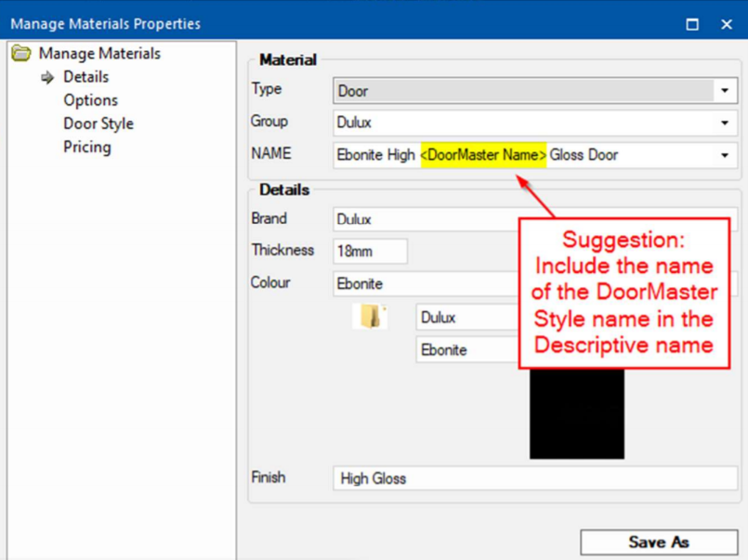Screen dimensions: 748x560
Task: Select the Manage Materials tree root
Action: (x=99, y=53)
